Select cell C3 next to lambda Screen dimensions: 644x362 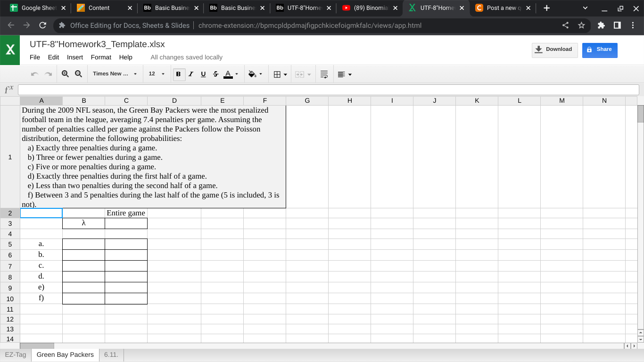(x=126, y=223)
